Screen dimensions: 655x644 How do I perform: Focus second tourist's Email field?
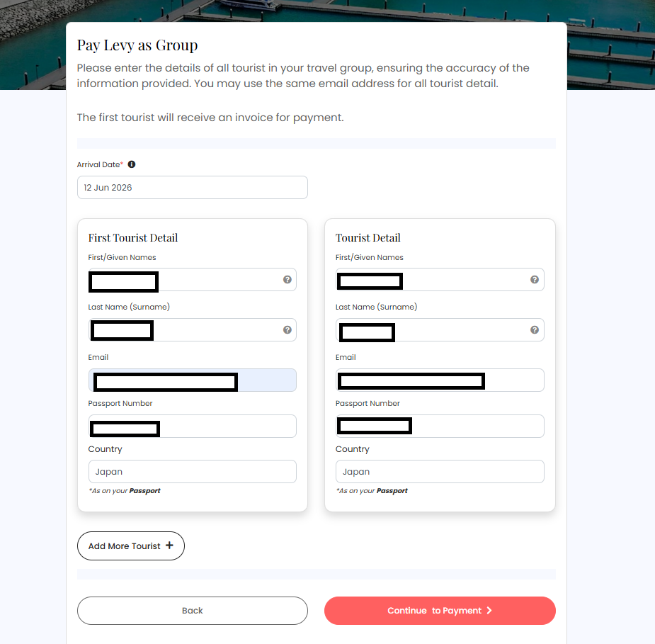point(440,380)
